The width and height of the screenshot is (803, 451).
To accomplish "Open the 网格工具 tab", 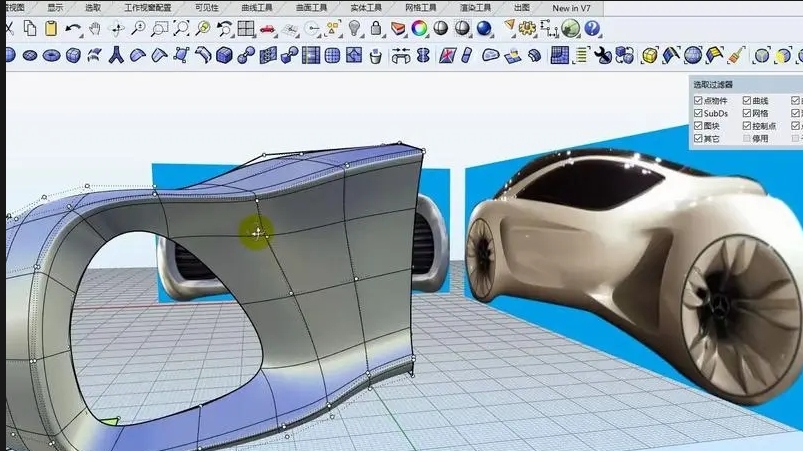I will pyautogui.click(x=420, y=8).
